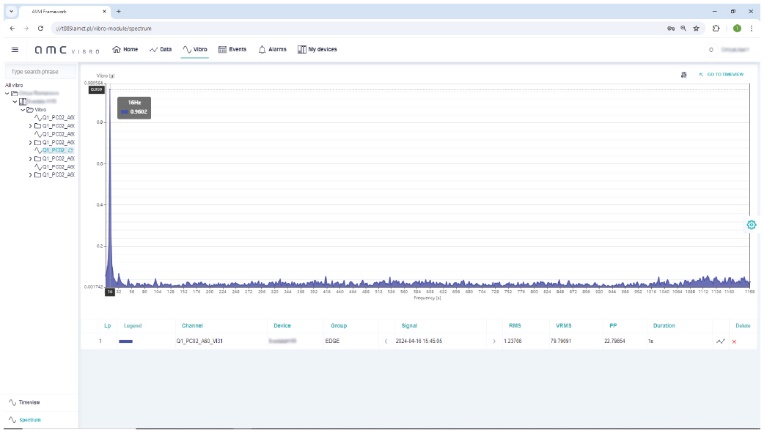Viewport: 764px width, 436px height.
Task: Click the print icon above the chart
Action: pos(683,75)
